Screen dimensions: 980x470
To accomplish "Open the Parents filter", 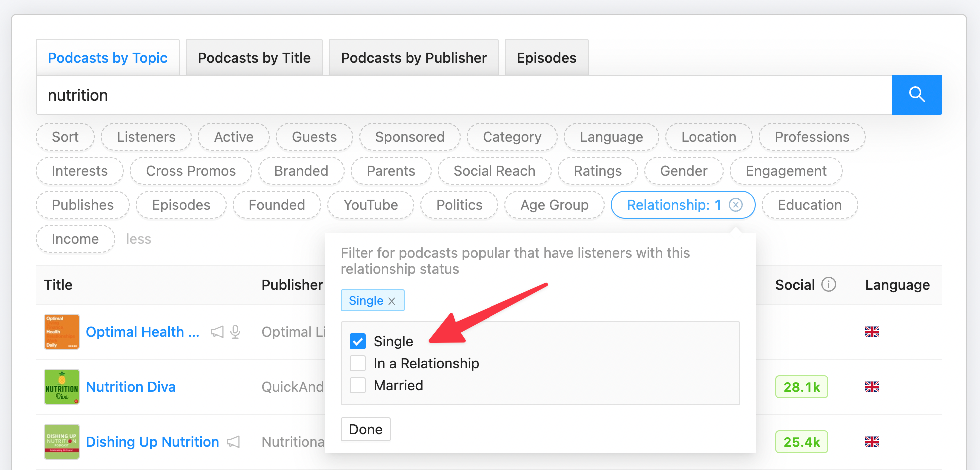I will point(391,171).
